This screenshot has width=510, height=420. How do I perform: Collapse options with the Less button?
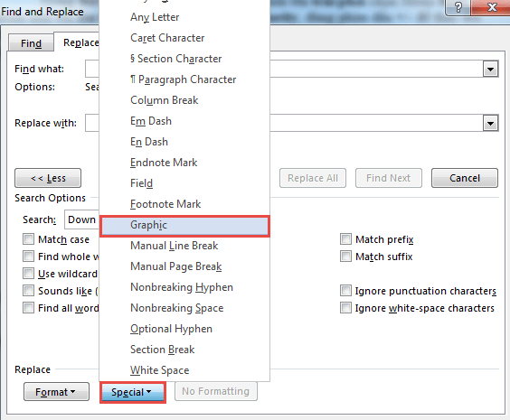click(x=48, y=178)
